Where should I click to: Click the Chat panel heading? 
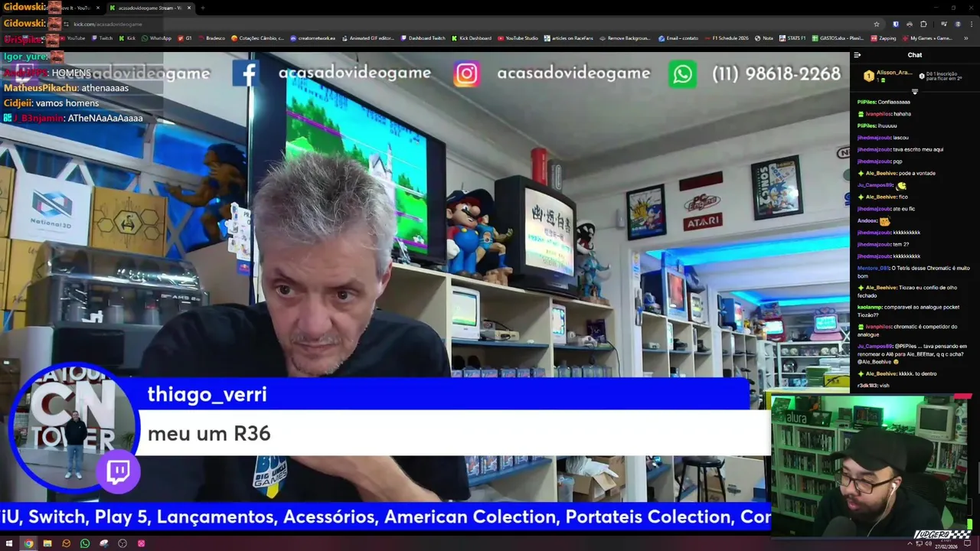915,55
